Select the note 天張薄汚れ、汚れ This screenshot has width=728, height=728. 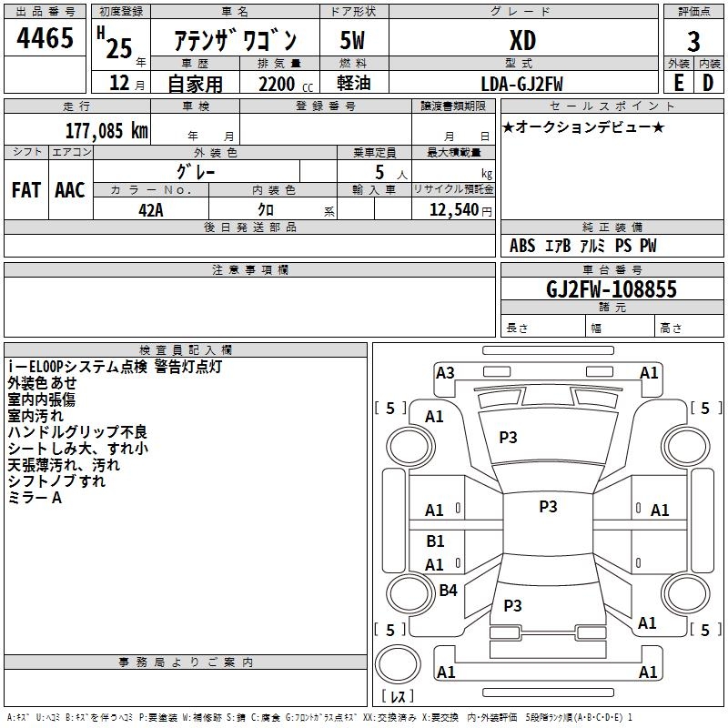(x=64, y=465)
